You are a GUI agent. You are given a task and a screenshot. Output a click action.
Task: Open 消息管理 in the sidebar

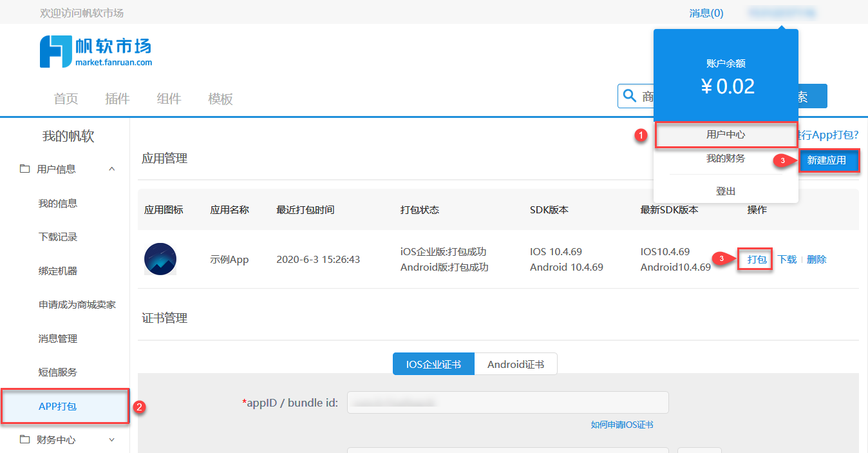58,338
